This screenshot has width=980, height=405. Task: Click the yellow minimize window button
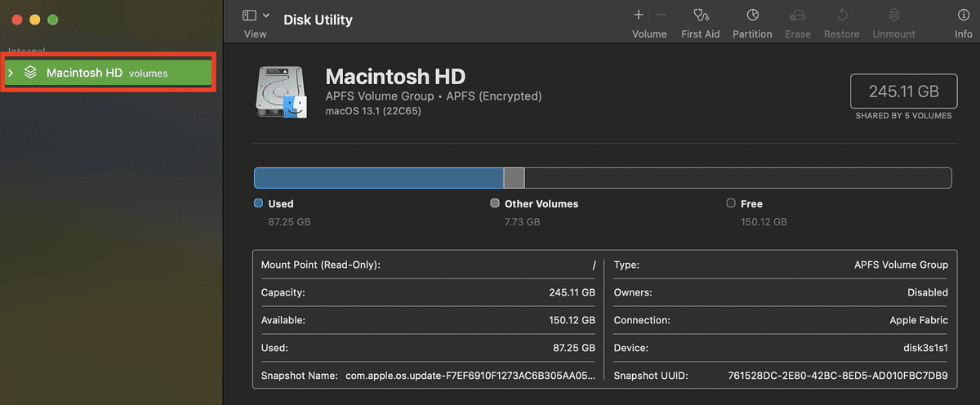coord(34,19)
